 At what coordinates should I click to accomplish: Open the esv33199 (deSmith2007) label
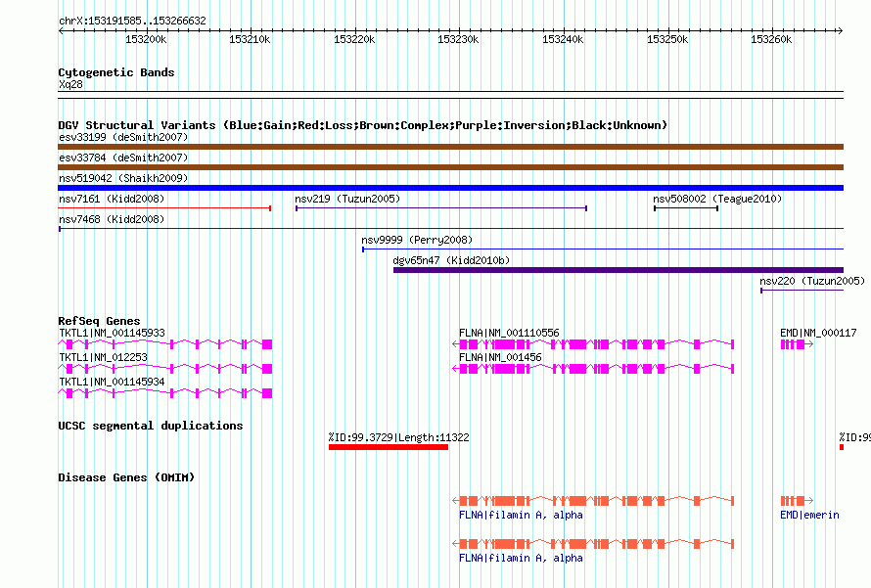click(123, 137)
